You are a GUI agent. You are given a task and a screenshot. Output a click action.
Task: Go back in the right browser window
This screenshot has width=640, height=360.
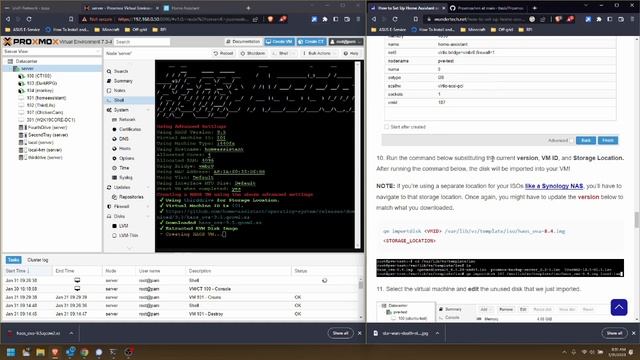pos(374,19)
